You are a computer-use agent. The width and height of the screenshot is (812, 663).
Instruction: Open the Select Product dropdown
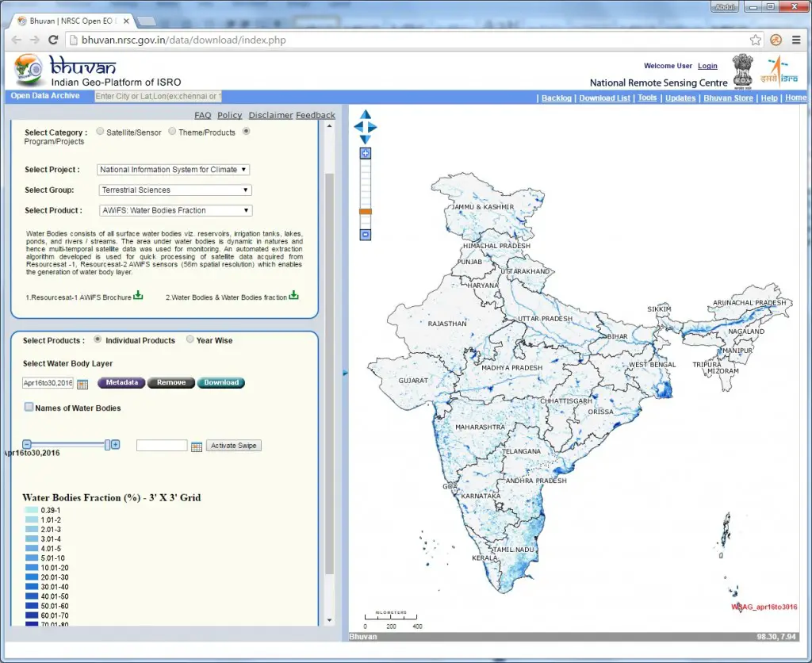click(175, 210)
